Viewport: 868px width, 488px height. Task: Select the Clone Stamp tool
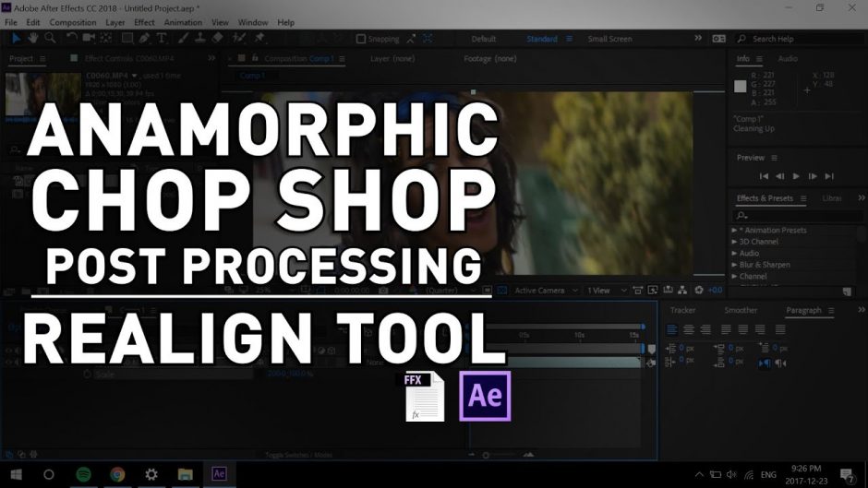pyautogui.click(x=200, y=38)
